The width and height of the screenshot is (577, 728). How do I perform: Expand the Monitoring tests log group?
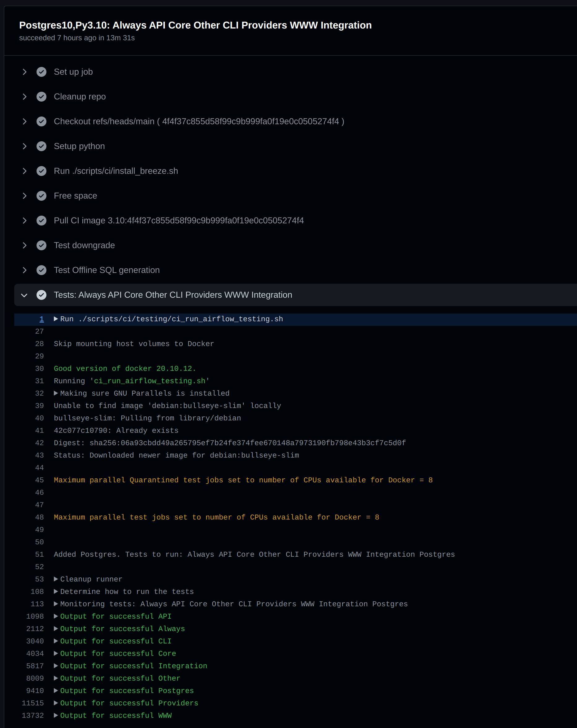tap(56, 604)
